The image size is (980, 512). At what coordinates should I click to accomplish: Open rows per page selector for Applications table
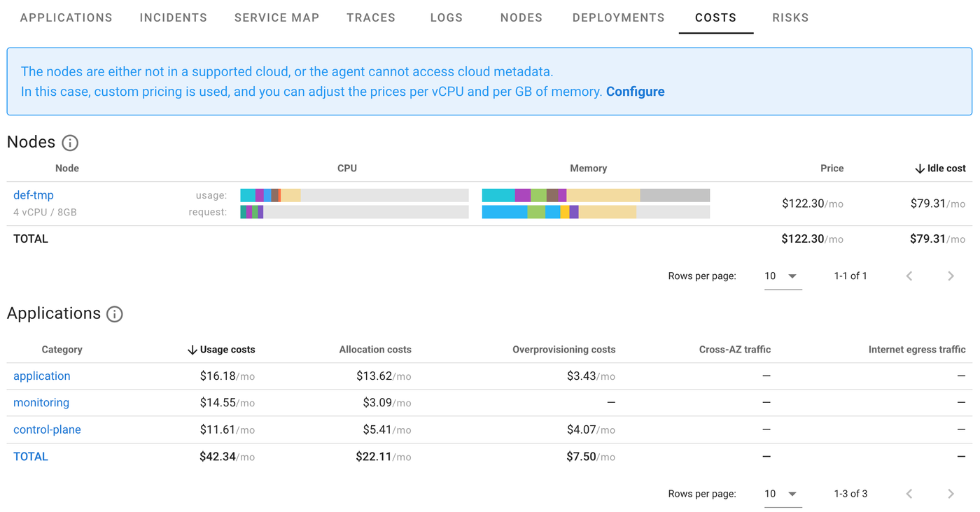point(783,493)
